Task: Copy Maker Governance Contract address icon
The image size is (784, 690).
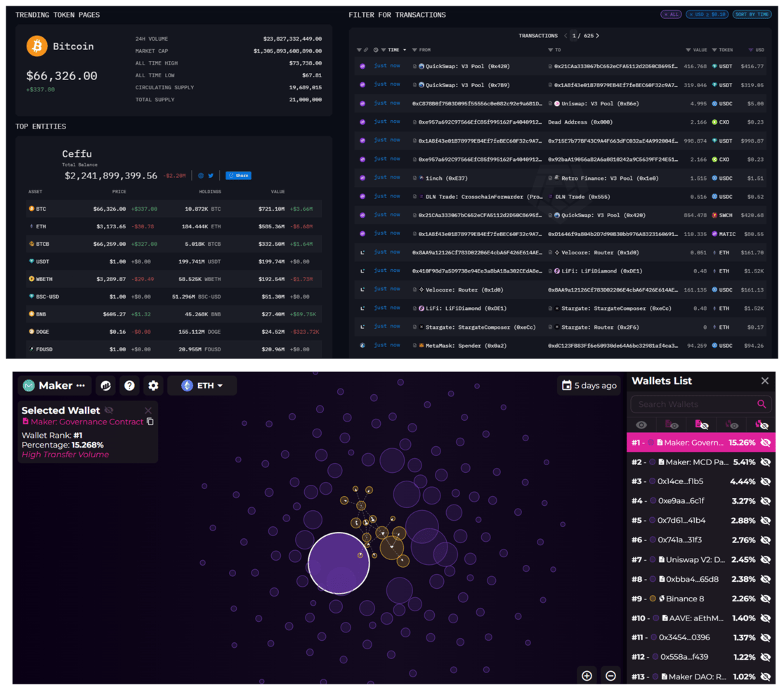Action: click(x=150, y=422)
